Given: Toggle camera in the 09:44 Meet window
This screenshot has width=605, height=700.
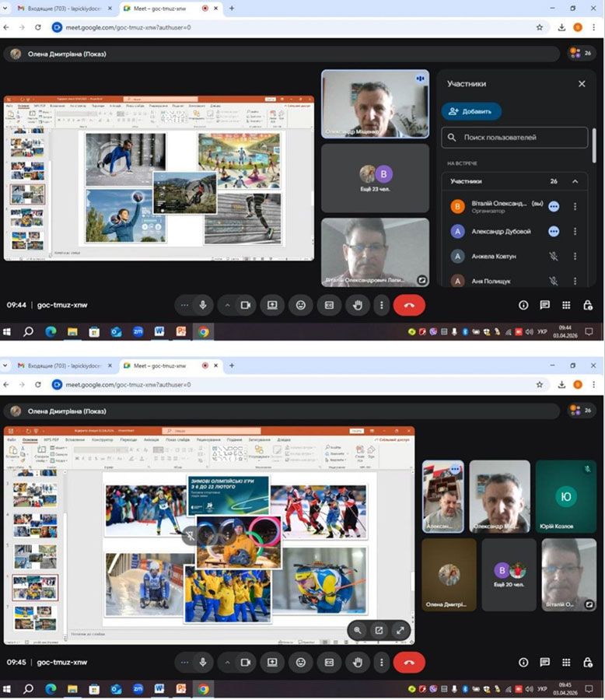Looking at the screenshot, I should click(245, 305).
